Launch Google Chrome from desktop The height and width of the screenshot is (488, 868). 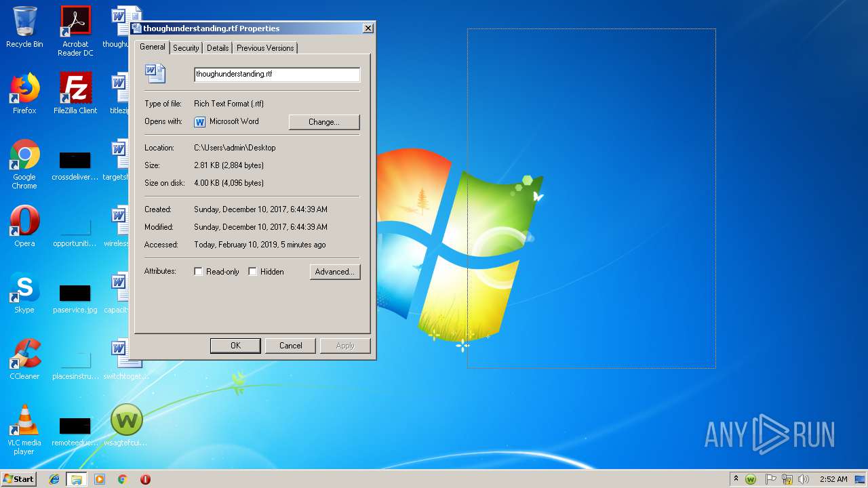[24, 164]
